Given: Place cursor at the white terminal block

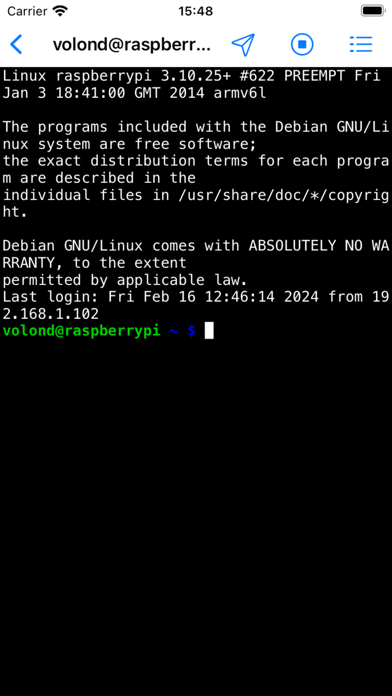Looking at the screenshot, I should click(x=209, y=331).
